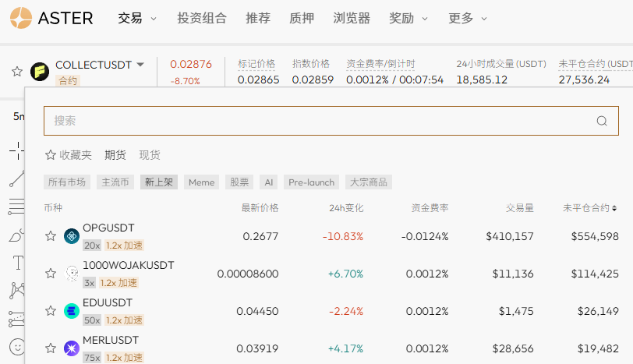Click the 20x leverage badge on OPGUSDT
The width and height of the screenshot is (633, 364).
click(x=92, y=246)
